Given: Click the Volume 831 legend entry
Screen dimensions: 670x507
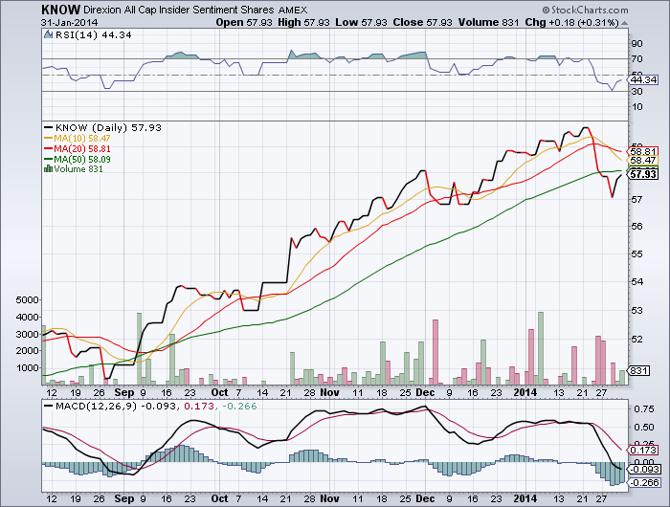Looking at the screenshot, I should tap(78, 169).
